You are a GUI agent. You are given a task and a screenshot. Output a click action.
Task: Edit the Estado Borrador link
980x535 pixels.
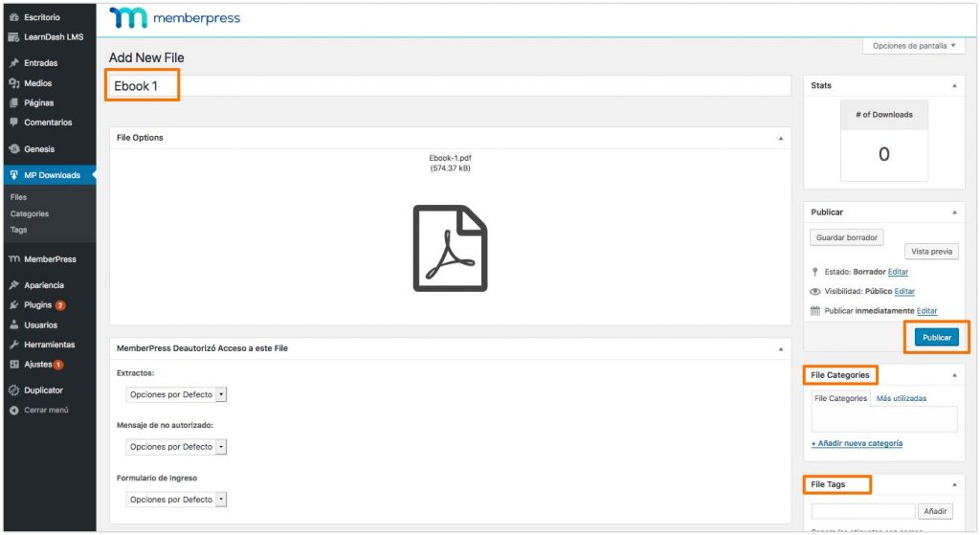pos(898,272)
